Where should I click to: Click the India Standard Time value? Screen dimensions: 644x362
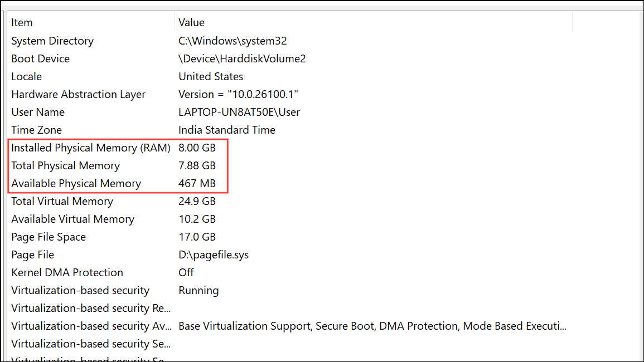(x=227, y=130)
